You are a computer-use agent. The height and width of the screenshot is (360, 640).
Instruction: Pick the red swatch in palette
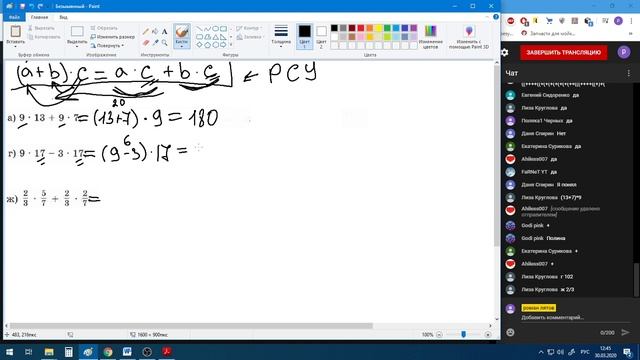click(360, 28)
